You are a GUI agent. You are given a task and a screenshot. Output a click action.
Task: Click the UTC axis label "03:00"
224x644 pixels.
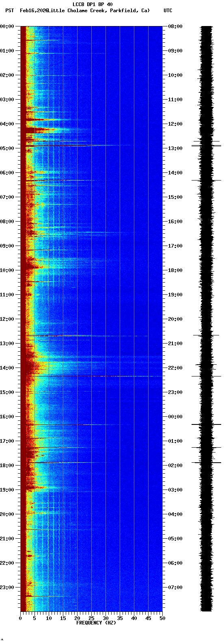pyautogui.click(x=175, y=490)
